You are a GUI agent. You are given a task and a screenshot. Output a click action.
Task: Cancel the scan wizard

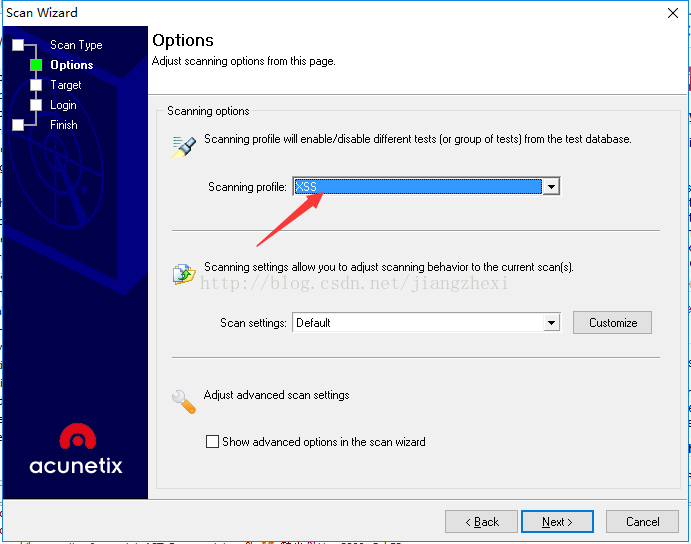click(x=642, y=522)
